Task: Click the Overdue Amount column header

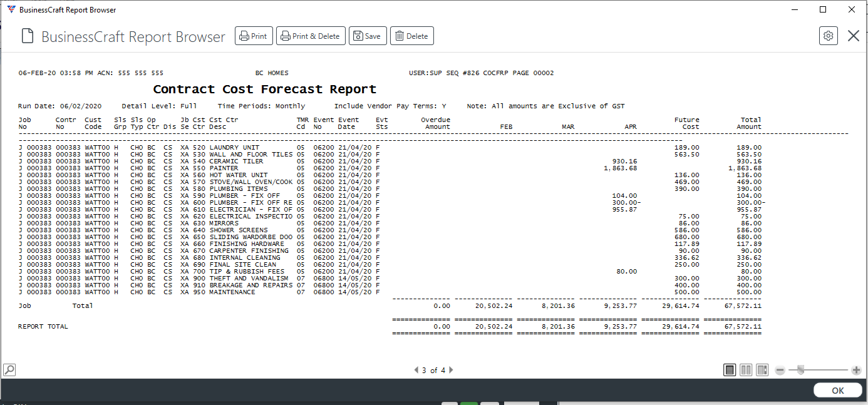Action: pyautogui.click(x=436, y=123)
